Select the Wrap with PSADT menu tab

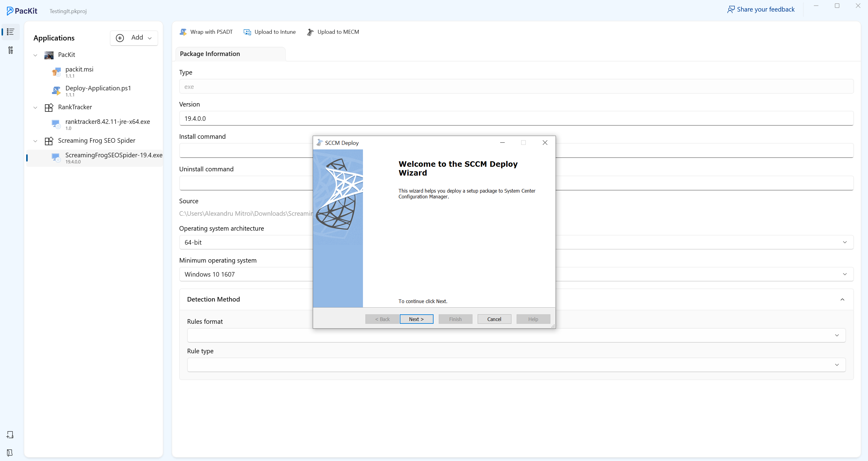(x=207, y=32)
